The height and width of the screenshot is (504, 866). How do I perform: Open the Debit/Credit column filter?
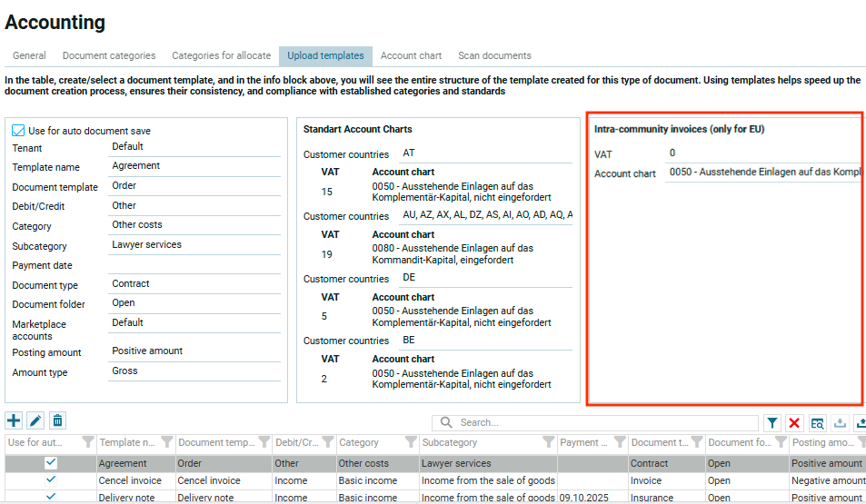pyautogui.click(x=326, y=442)
